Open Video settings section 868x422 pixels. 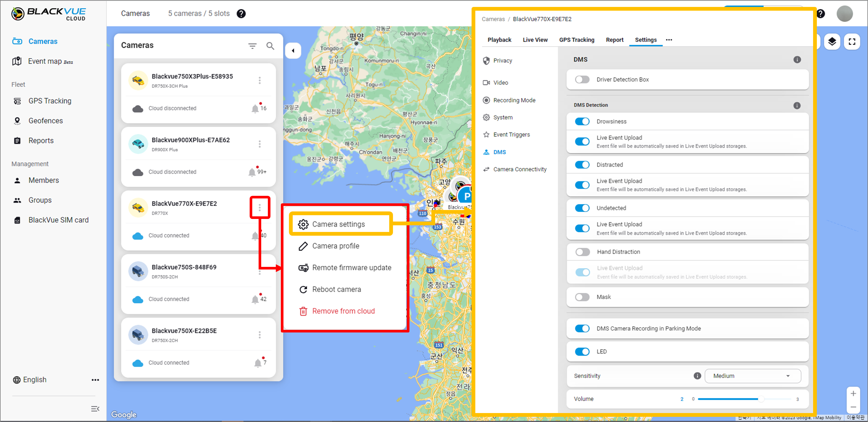click(x=495, y=83)
